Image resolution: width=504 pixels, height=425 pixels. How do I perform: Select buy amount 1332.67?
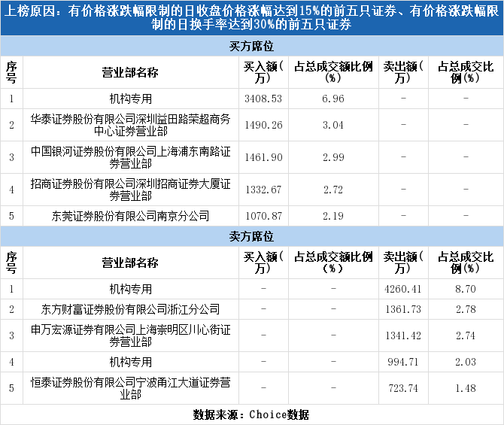pyautogui.click(x=263, y=190)
